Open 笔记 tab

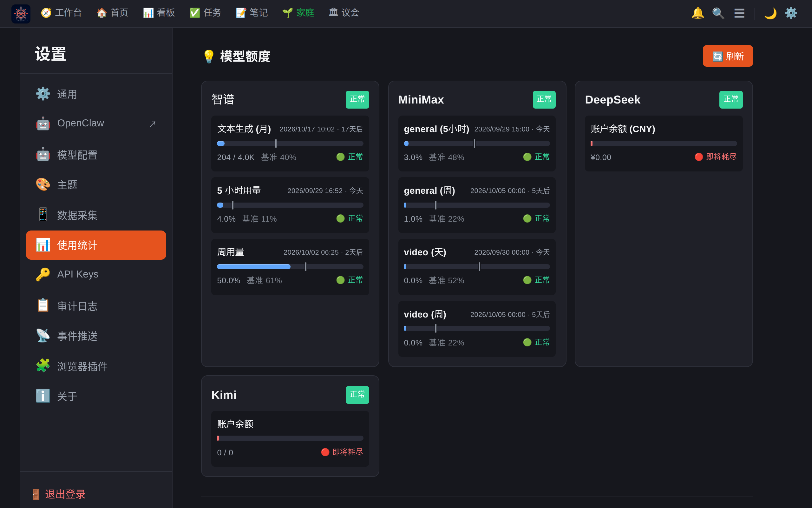click(252, 13)
